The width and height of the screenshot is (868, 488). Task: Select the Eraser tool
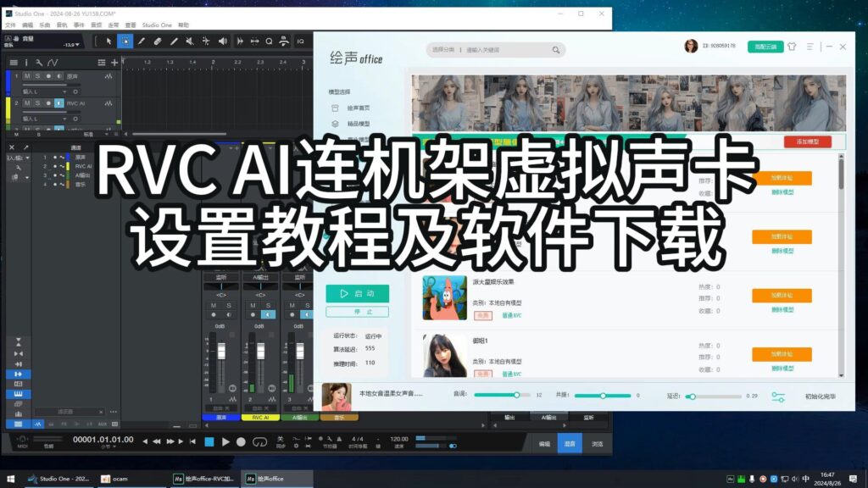coord(156,42)
